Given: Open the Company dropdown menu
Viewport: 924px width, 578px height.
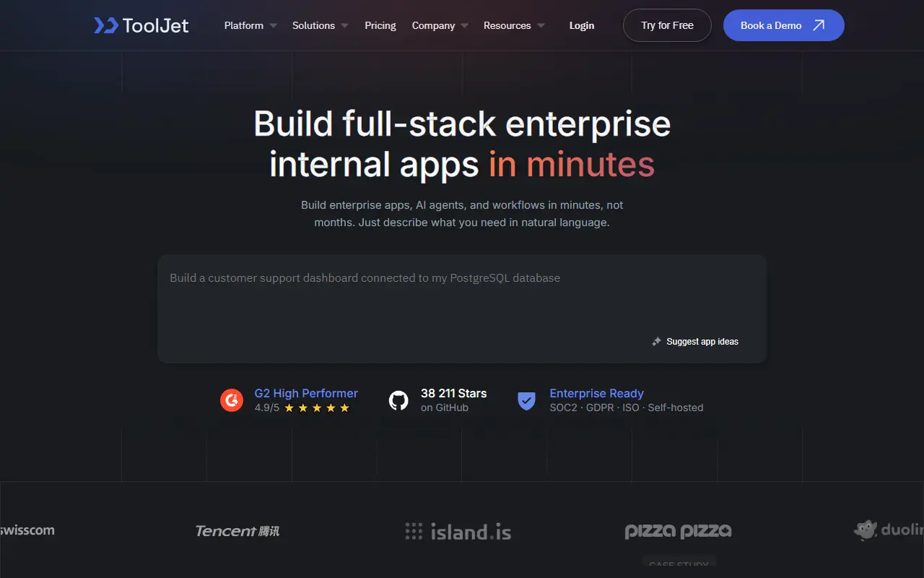Looking at the screenshot, I should 440,25.
